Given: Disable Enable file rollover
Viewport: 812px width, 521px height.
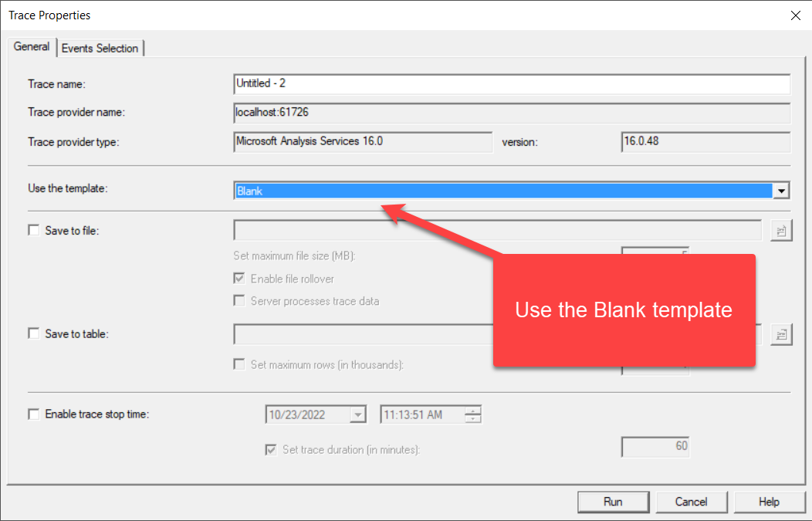Looking at the screenshot, I should (x=239, y=279).
